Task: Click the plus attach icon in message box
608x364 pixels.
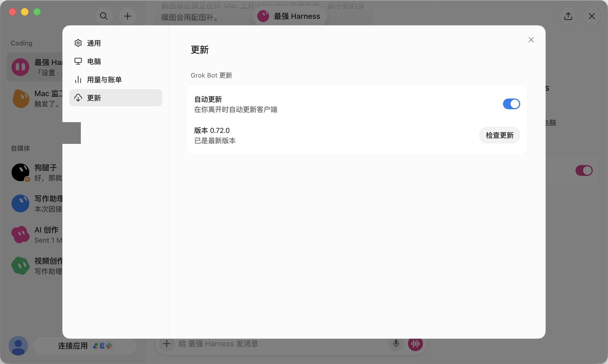Action: pos(167,344)
